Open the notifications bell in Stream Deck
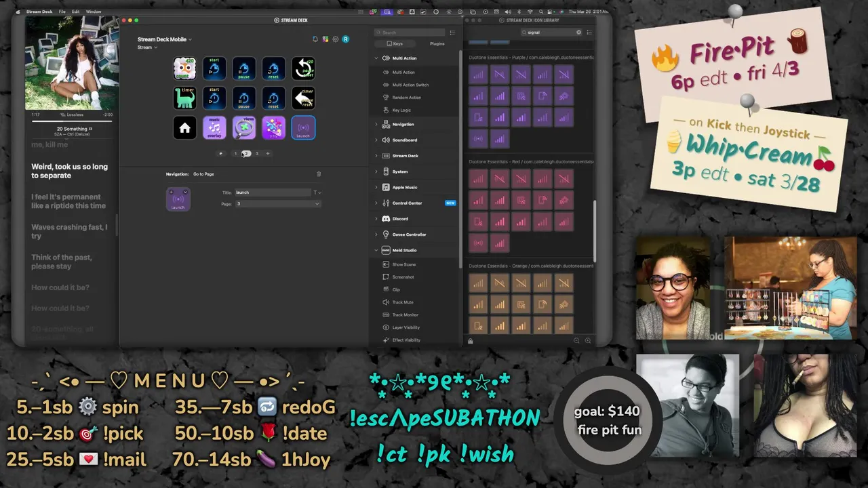This screenshot has width=868, height=488. (315, 39)
